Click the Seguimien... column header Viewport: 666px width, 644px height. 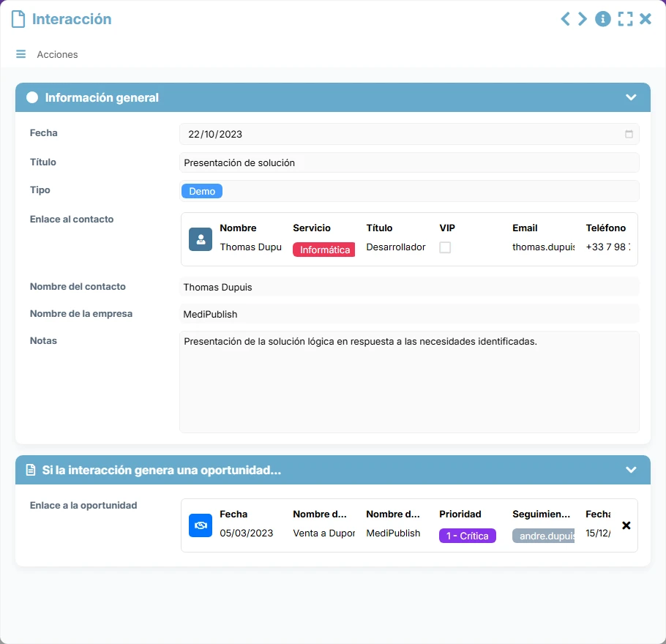click(x=541, y=514)
